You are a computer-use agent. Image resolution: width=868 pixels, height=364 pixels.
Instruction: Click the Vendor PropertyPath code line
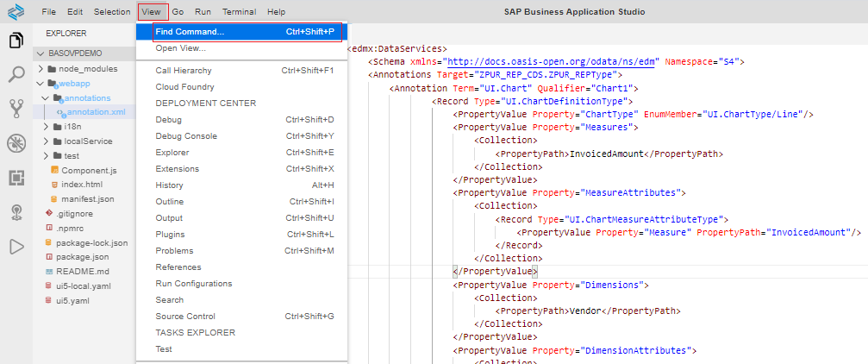(x=588, y=311)
